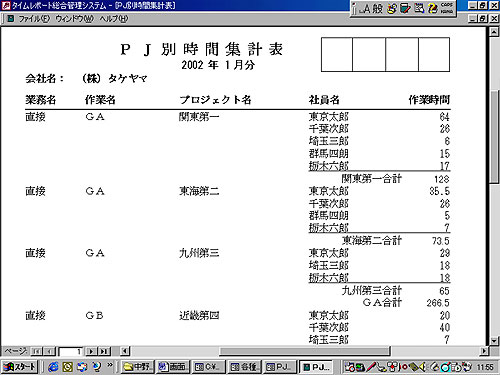Jump to the last report page
Viewport: 500px width, 375px height.
[x=104, y=351]
